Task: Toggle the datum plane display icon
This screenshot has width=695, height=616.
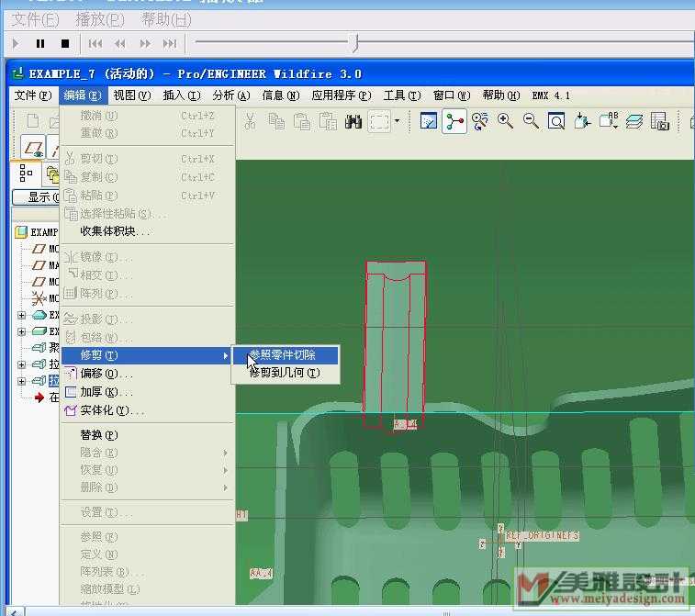Action: point(34,149)
